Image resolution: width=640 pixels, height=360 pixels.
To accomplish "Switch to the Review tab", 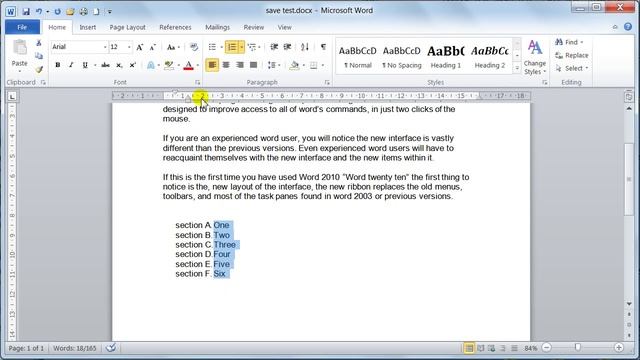I will [x=253, y=27].
